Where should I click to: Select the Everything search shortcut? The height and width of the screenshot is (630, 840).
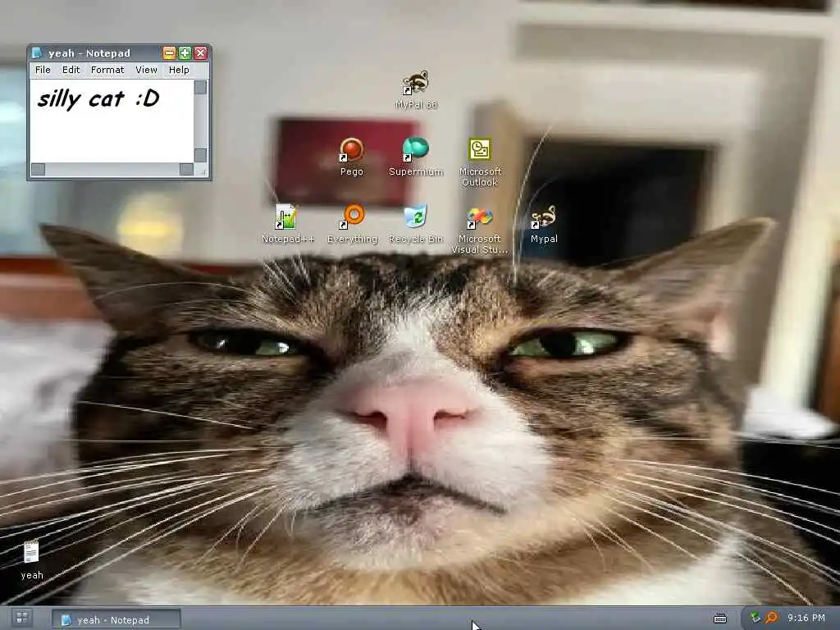pos(353,224)
